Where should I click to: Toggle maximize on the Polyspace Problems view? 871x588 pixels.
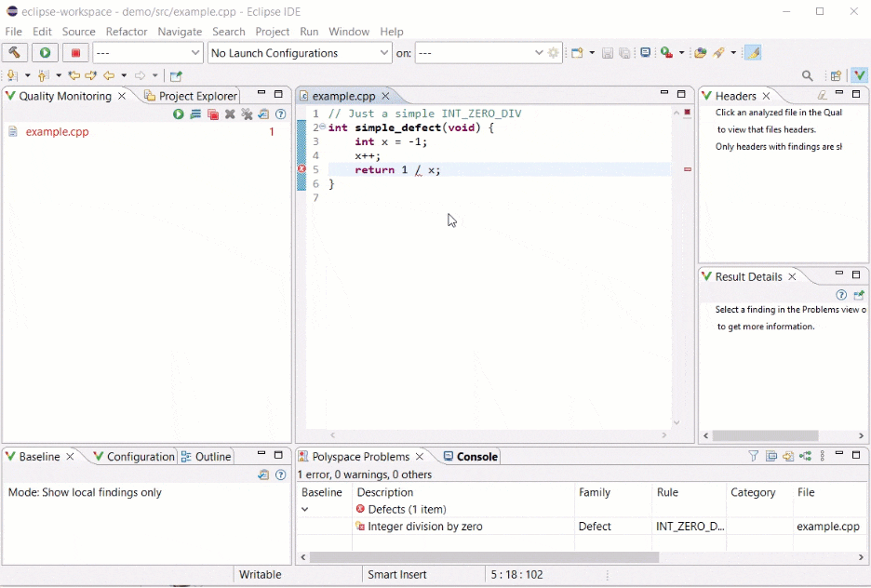click(x=855, y=455)
